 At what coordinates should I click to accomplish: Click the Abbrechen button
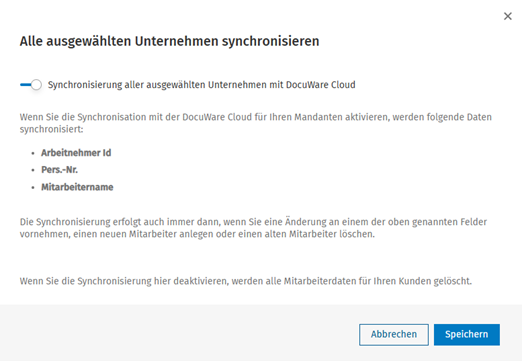394,334
